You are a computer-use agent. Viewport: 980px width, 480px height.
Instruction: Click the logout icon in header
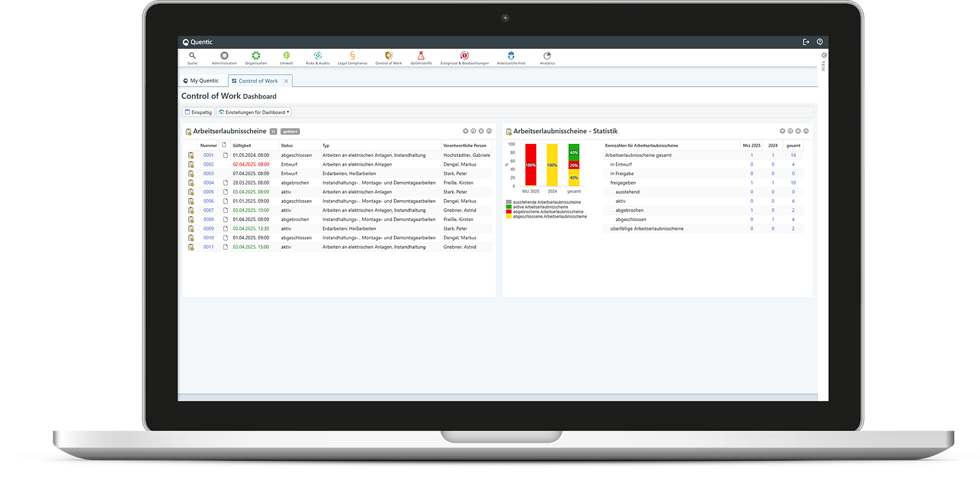(806, 42)
